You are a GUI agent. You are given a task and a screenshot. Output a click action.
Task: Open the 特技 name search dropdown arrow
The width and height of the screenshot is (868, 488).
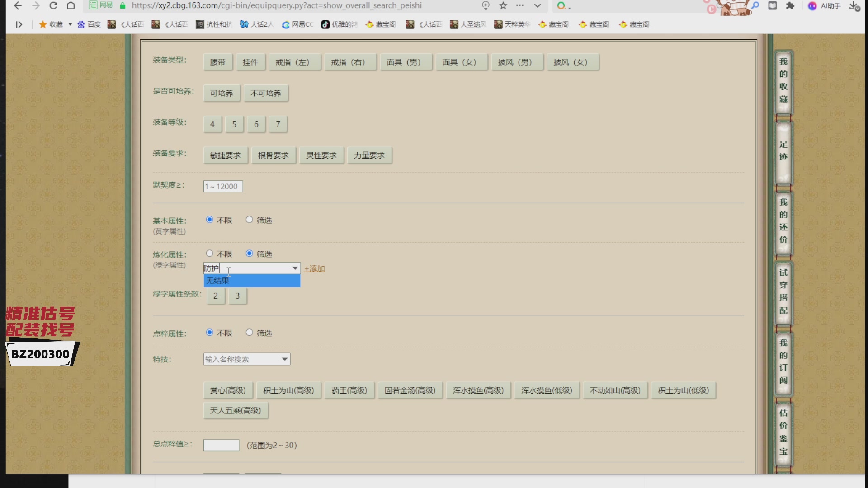coord(285,359)
